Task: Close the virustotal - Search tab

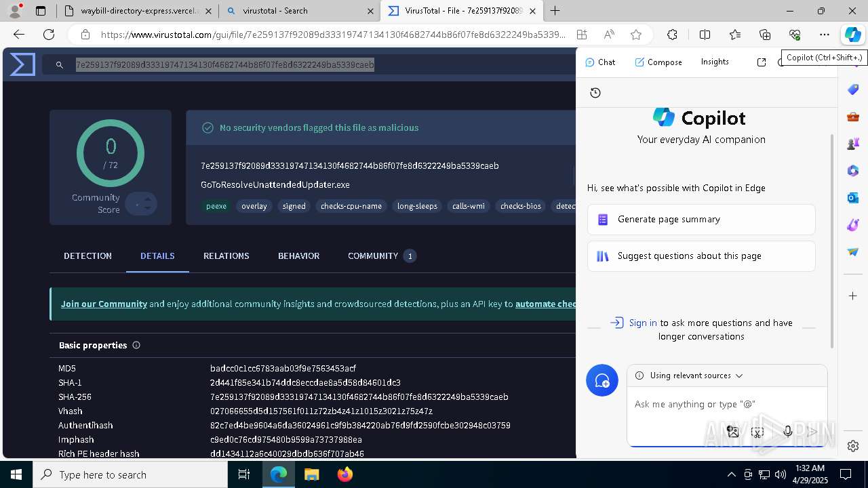Action: pos(370,11)
